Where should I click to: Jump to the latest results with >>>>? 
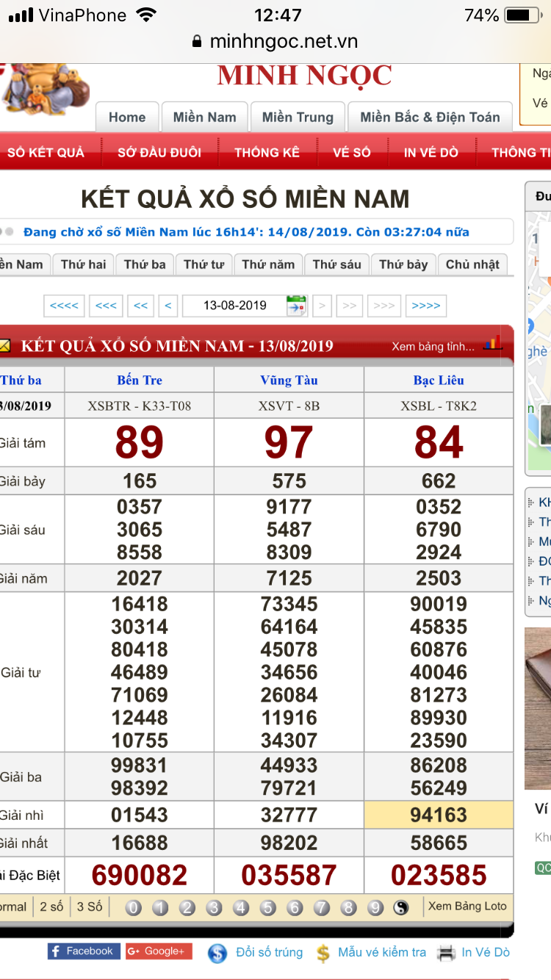click(426, 306)
